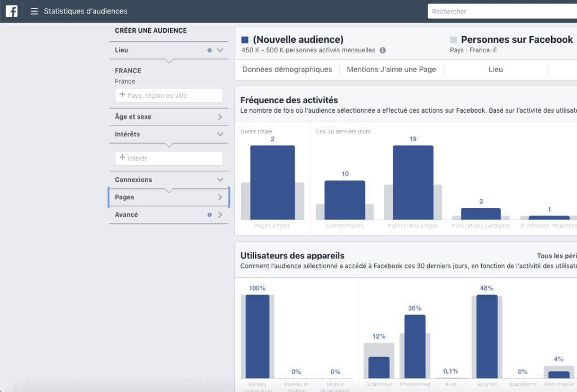Click the Ordinateur 12% bar
This screenshot has width=577, height=392.
pyautogui.click(x=379, y=367)
